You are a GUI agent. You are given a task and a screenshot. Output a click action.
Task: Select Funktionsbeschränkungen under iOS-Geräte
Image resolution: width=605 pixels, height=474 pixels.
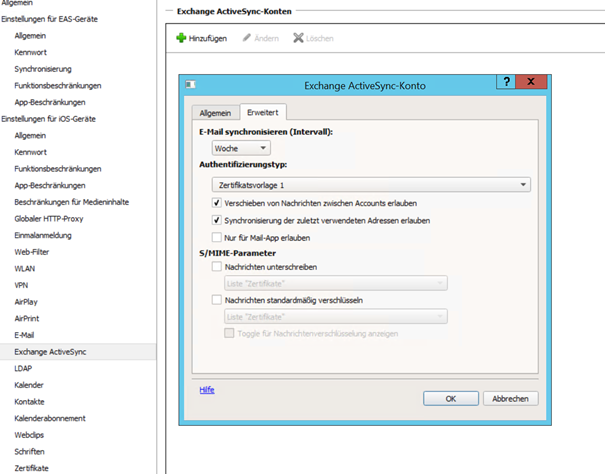pos(58,168)
